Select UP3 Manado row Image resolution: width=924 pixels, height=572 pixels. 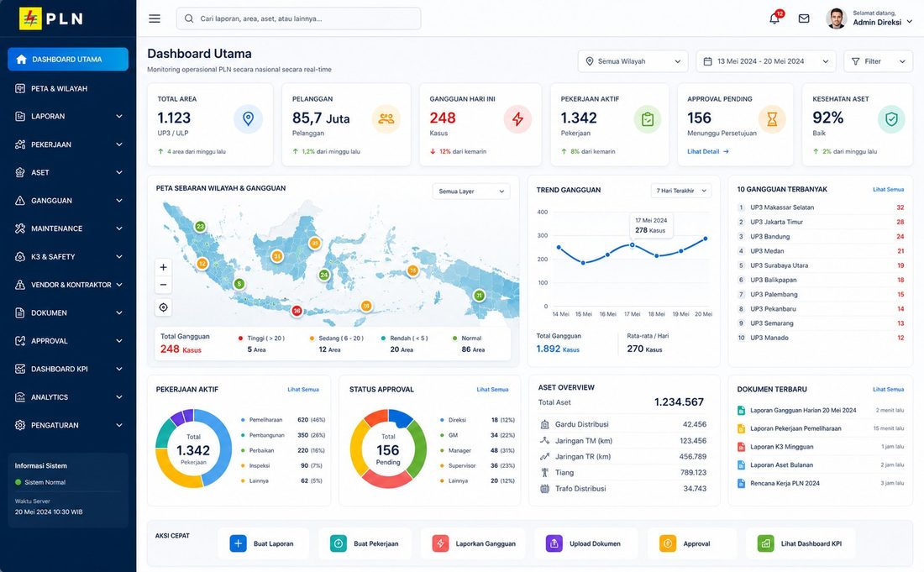click(821, 338)
